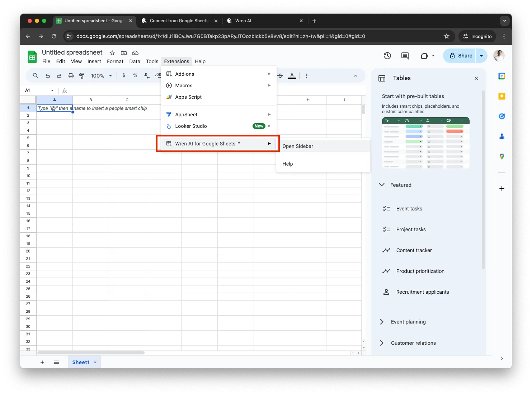Choose Add-ons in Extensions menu
The width and height of the screenshot is (532, 395).
point(219,74)
